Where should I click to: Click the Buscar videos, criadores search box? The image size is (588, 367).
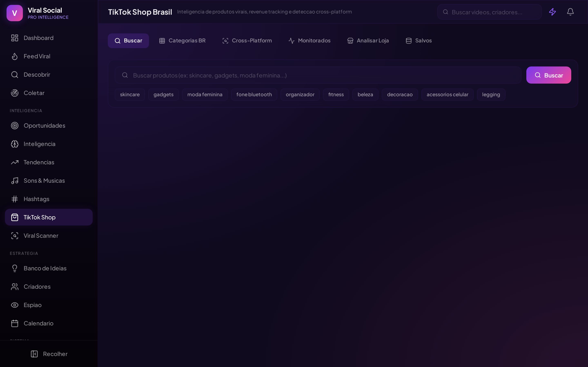tap(489, 12)
